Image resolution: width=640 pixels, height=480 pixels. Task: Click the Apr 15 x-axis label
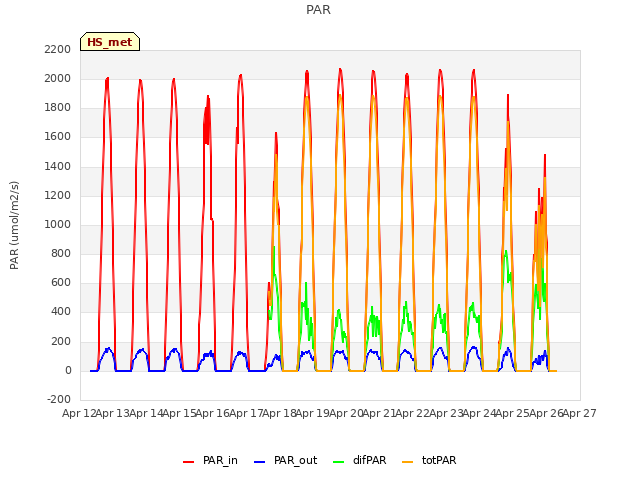[179, 413]
